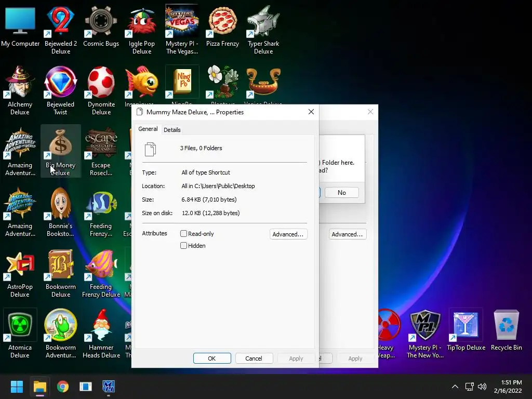Click the AstroPop Deluxe shortcut
This screenshot has height=399, width=532.
coord(20,273)
